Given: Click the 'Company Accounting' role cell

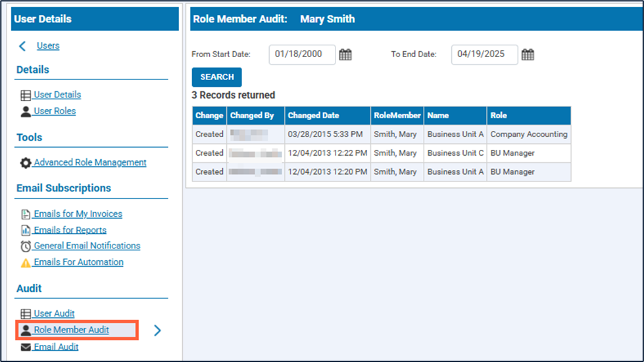Looking at the screenshot, I should point(529,134).
